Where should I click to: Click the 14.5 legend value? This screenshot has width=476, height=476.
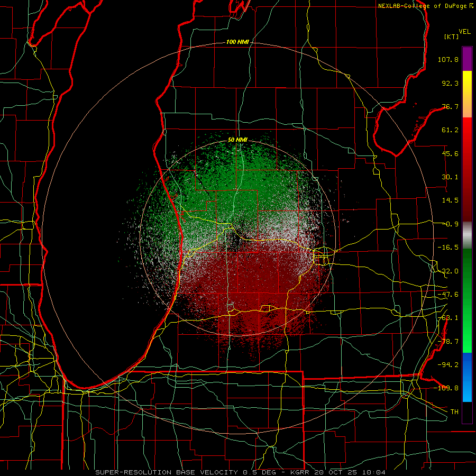pyautogui.click(x=450, y=200)
